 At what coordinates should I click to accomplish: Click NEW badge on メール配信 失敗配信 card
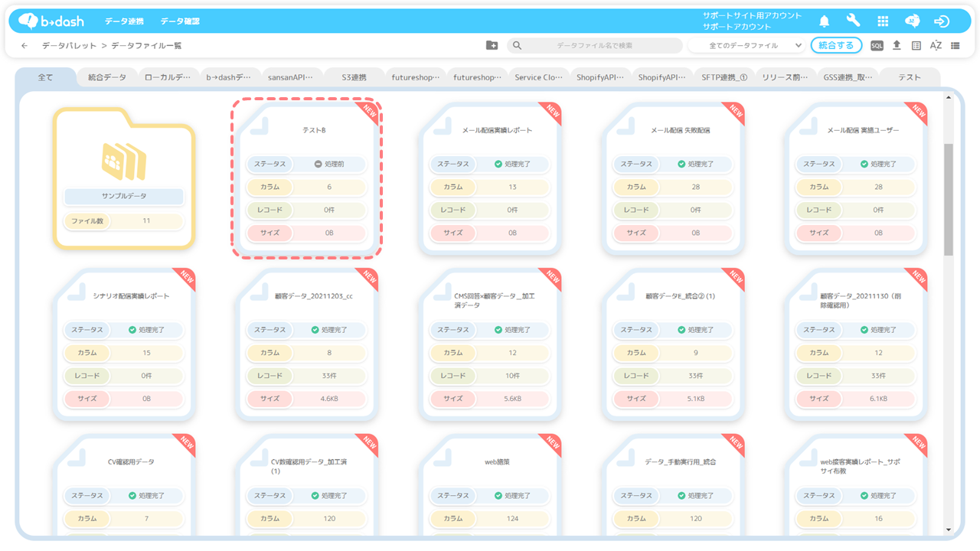click(x=736, y=112)
